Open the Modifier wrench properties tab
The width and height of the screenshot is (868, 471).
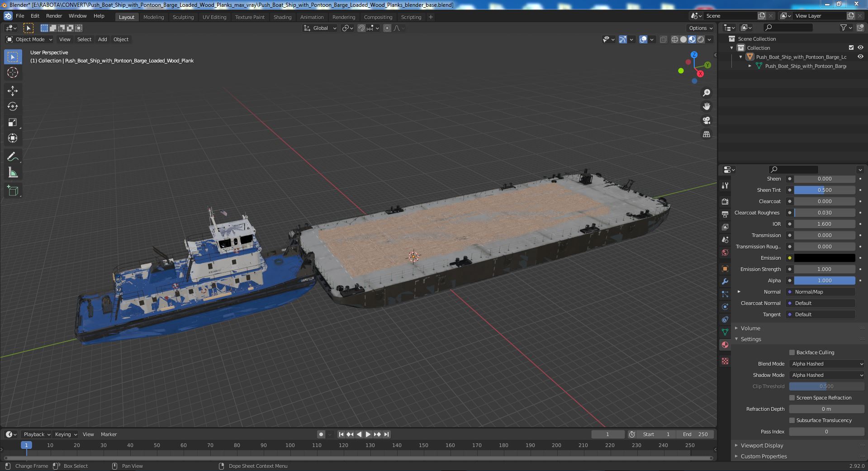(725, 281)
